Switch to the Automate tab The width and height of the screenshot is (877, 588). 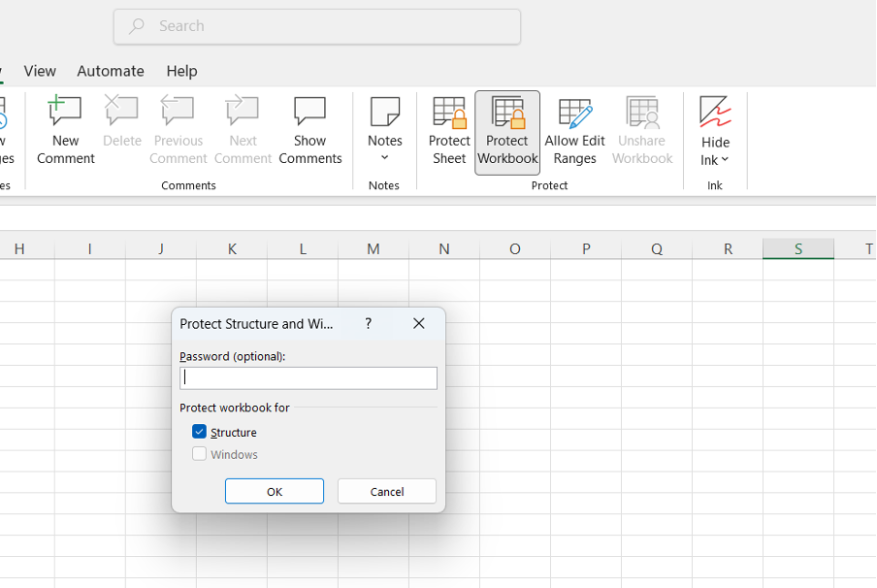tap(111, 71)
